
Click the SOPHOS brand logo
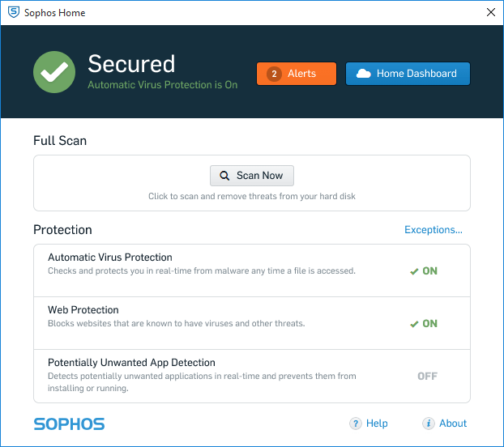pos(69,424)
